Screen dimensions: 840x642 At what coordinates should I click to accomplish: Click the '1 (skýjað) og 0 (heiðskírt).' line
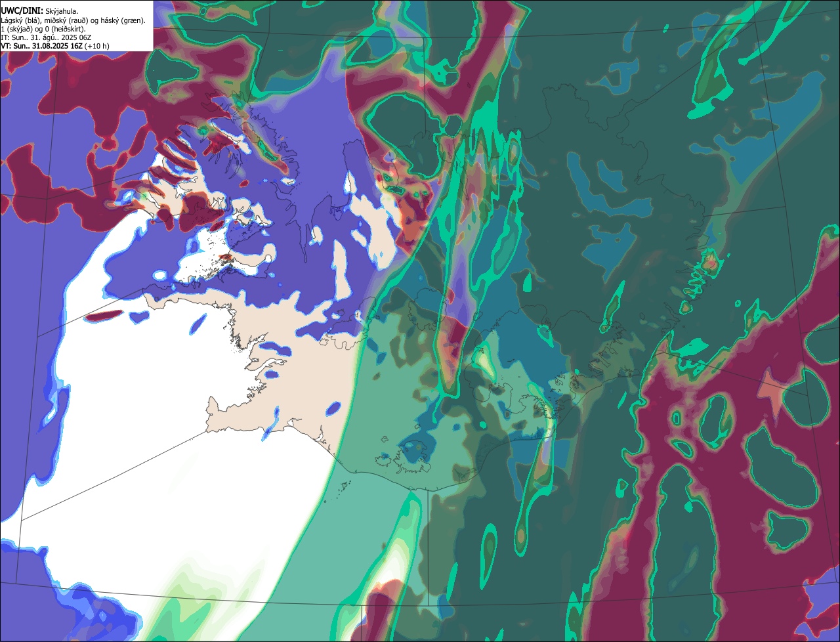[x=43, y=29]
